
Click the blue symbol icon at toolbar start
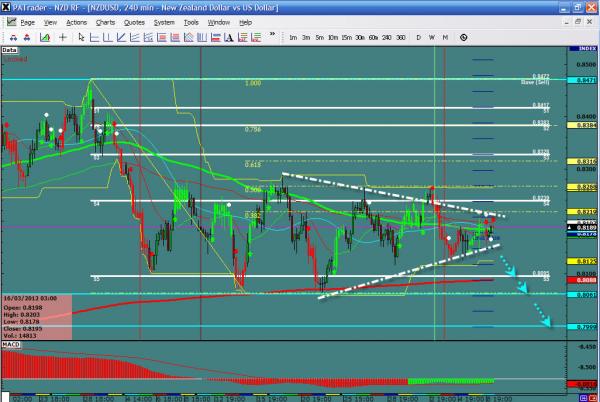click(x=9, y=37)
